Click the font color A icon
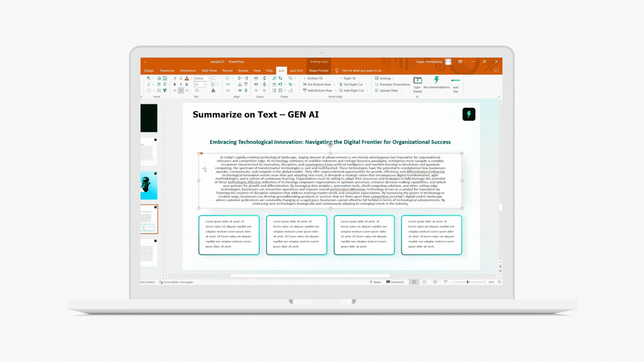 click(187, 78)
